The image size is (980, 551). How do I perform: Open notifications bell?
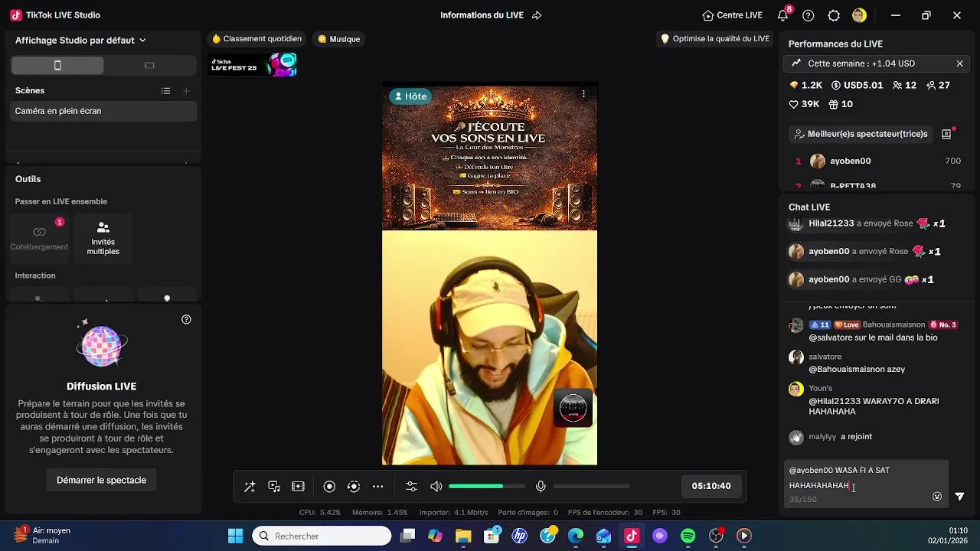tap(782, 15)
